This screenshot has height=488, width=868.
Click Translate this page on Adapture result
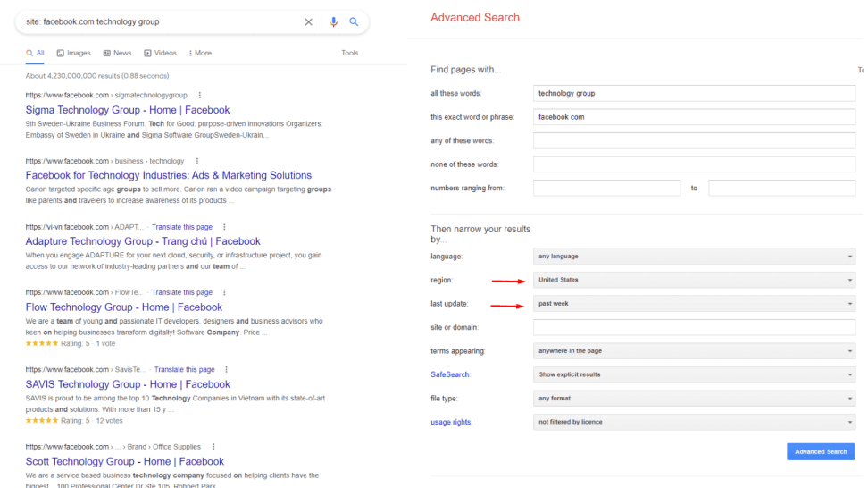click(x=182, y=227)
